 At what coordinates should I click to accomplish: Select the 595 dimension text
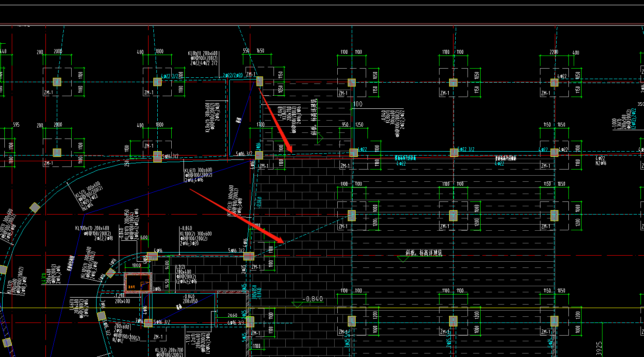tap(16, 125)
